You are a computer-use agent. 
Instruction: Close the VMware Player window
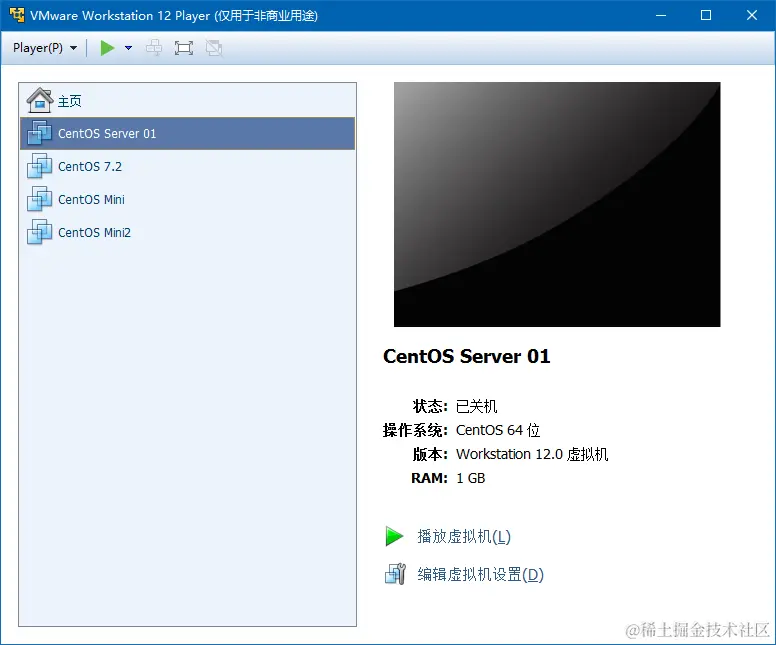pyautogui.click(x=752, y=15)
